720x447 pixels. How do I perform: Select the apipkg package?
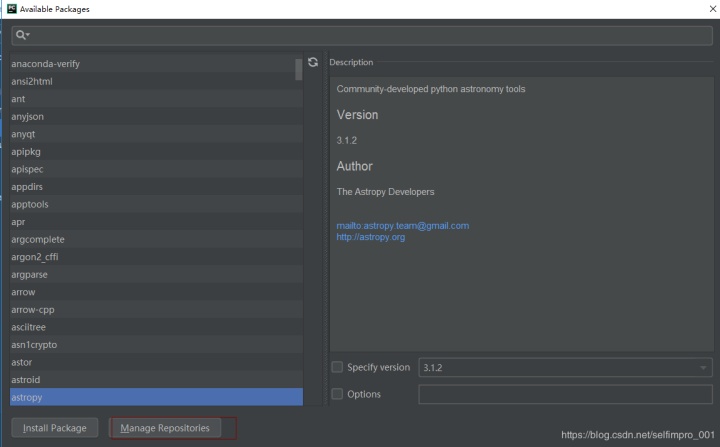pyautogui.click(x=156, y=152)
